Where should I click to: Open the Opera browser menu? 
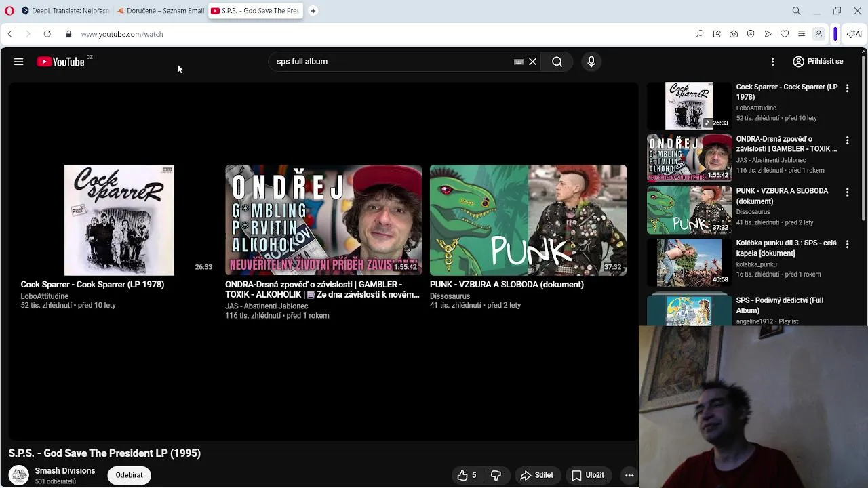coord(9,11)
